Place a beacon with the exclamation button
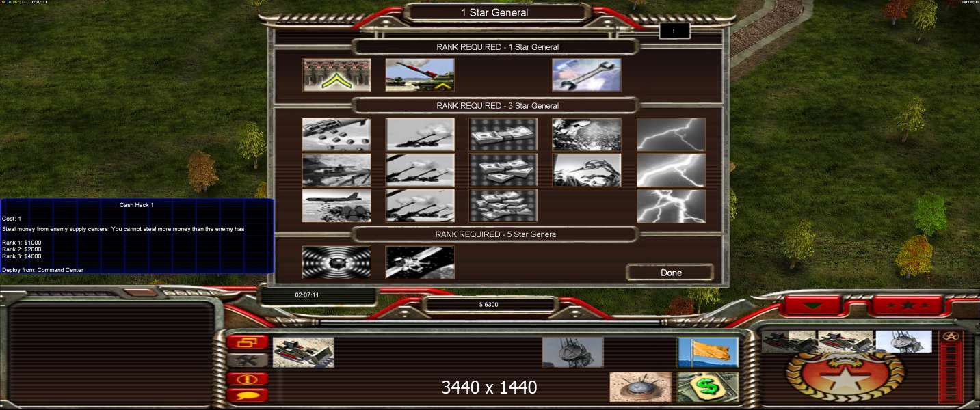Viewport: 980px width, 410px height. coord(248,379)
